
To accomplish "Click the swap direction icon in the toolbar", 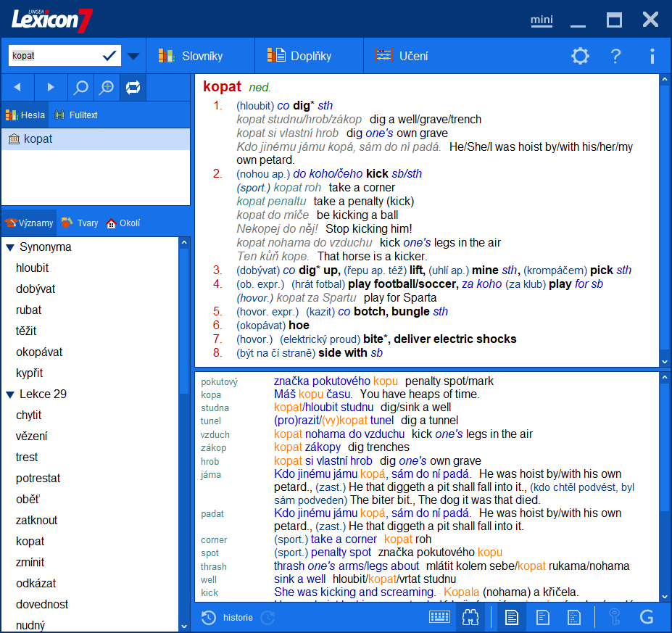I will click(x=133, y=87).
